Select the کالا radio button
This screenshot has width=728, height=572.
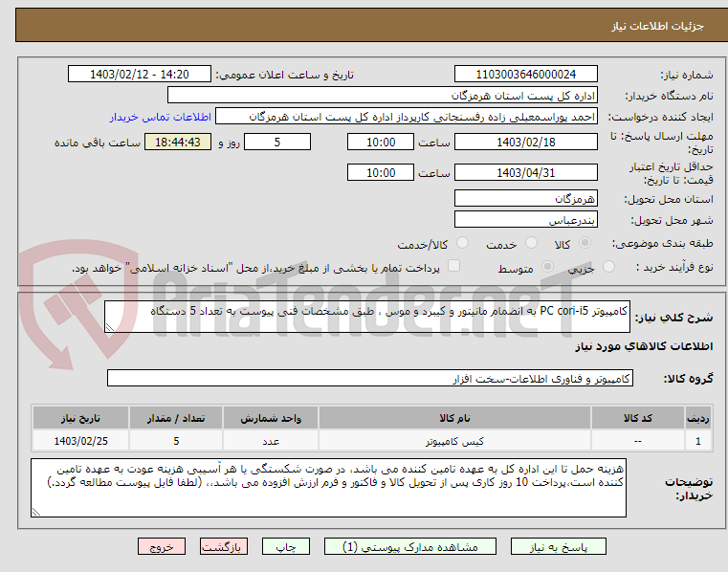click(585, 243)
